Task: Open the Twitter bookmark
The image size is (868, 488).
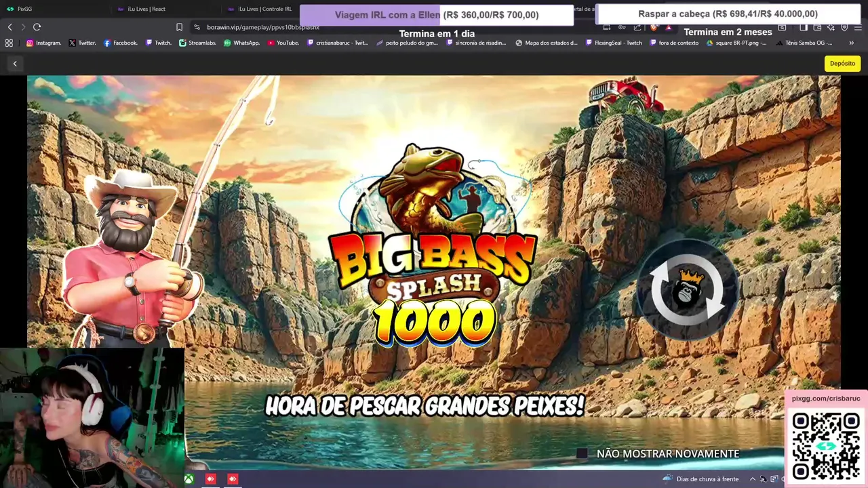Action: click(x=82, y=43)
